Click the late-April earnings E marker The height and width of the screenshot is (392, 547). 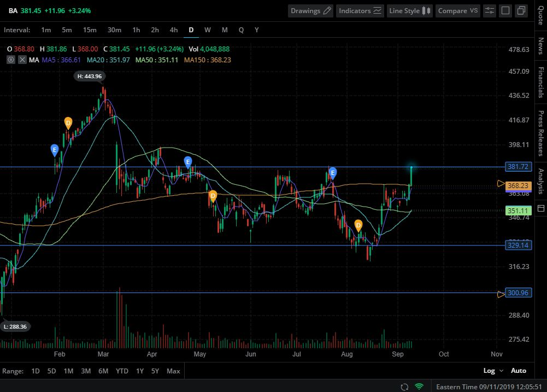187,162
